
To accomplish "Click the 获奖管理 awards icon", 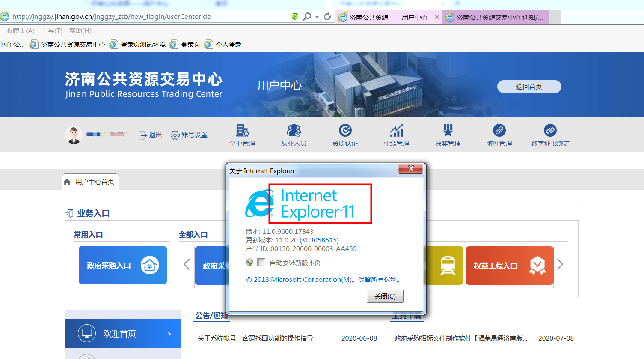I will 448,130.
